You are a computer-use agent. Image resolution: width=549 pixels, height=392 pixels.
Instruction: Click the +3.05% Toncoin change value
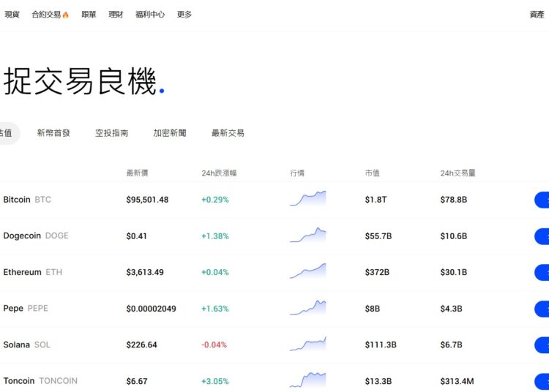pyautogui.click(x=215, y=381)
